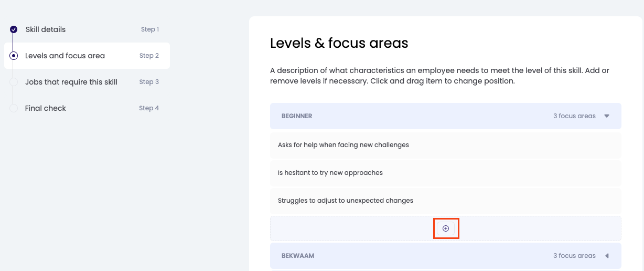Click the Bekwaam '3 focus areas' label
Screen dimensions: 644x271
click(x=574, y=256)
